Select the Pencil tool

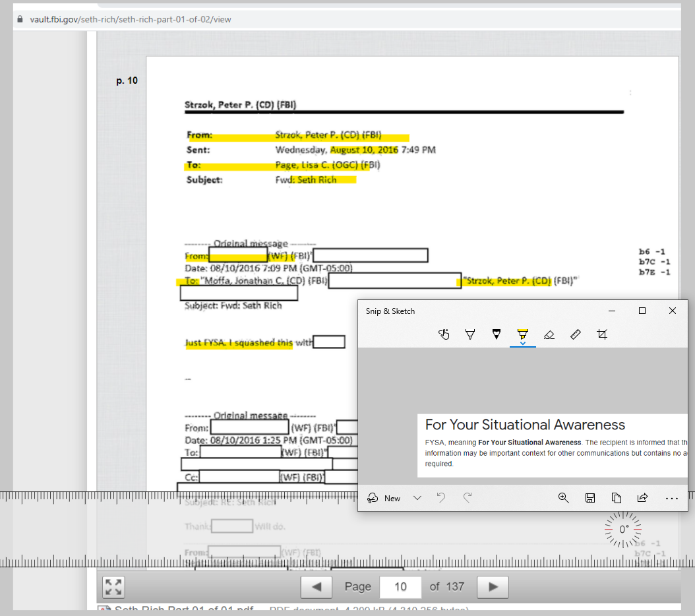point(497,334)
